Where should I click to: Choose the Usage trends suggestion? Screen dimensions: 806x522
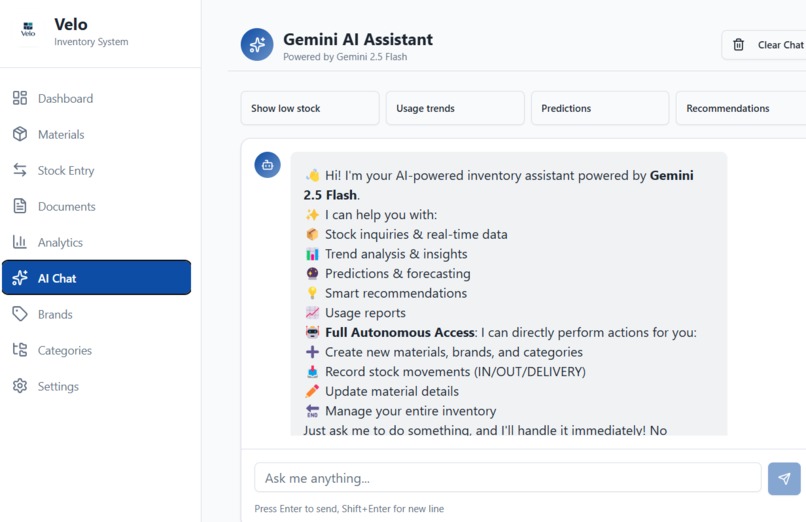pyautogui.click(x=455, y=108)
